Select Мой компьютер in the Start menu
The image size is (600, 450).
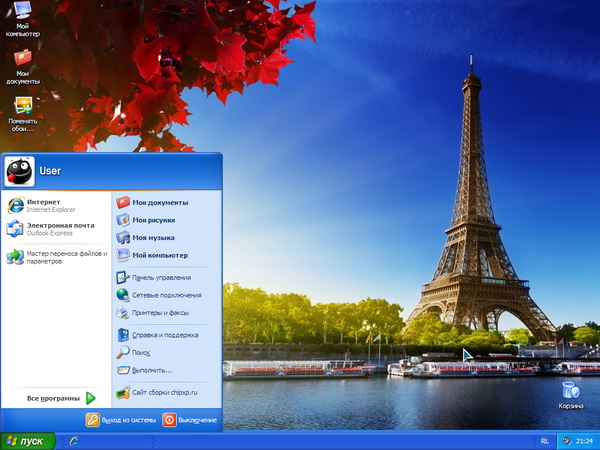tap(159, 255)
